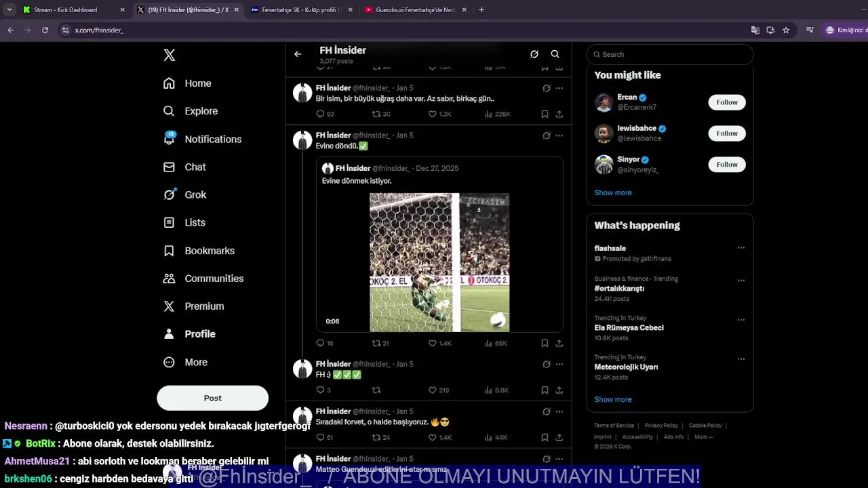Close the FH İnsider X tab
This screenshot has height=488, width=868.
tap(237, 9)
